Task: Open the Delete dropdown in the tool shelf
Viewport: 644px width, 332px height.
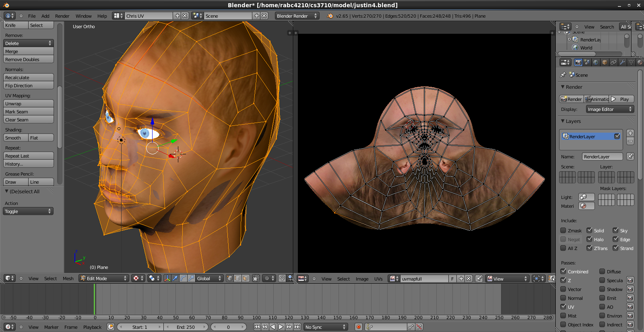Action: point(28,43)
